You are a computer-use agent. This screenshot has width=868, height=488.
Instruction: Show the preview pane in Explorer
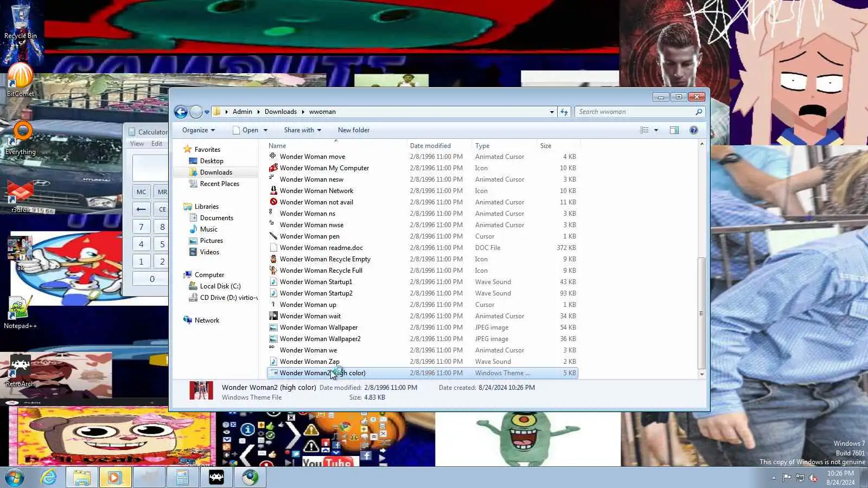point(674,130)
